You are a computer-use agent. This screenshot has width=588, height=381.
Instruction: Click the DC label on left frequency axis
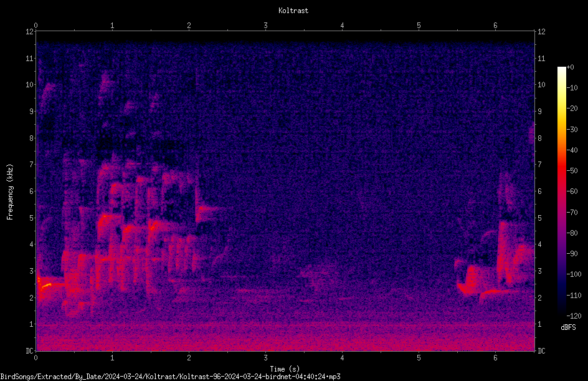coord(30,351)
